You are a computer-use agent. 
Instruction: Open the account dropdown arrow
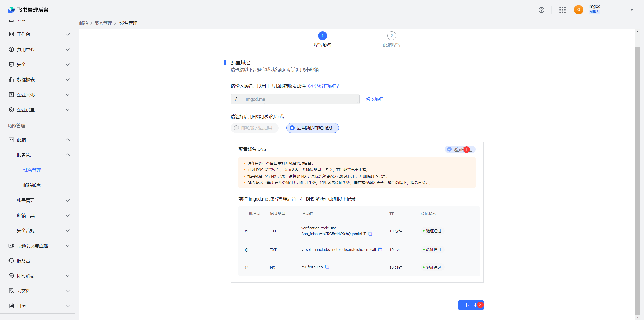pos(632,10)
